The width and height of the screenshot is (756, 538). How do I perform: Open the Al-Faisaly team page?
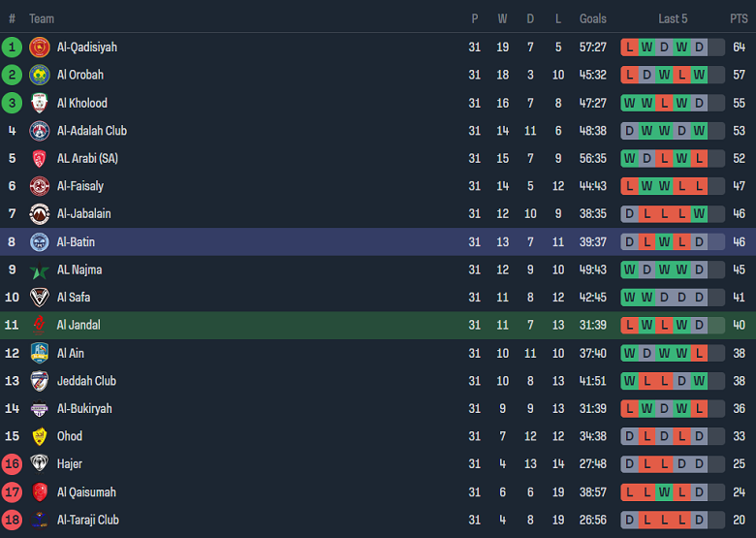(x=79, y=186)
